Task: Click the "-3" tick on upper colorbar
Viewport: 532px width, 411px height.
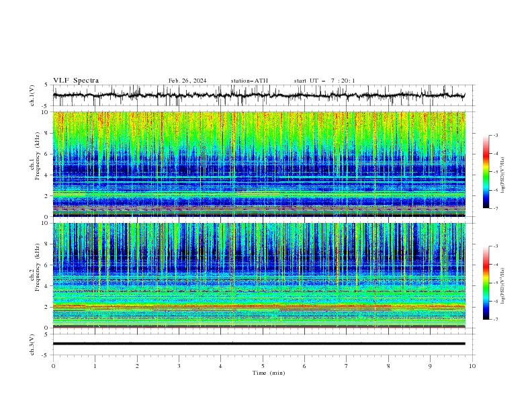Action: pos(496,135)
